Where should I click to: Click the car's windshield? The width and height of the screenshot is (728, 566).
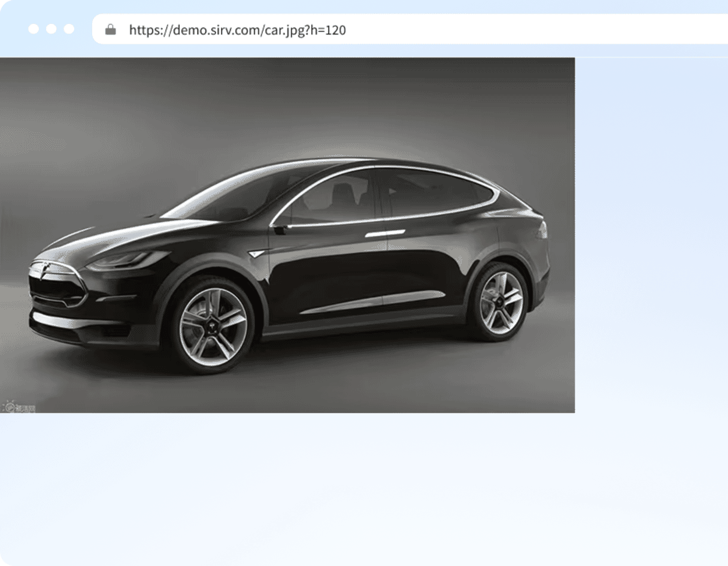pos(227,196)
